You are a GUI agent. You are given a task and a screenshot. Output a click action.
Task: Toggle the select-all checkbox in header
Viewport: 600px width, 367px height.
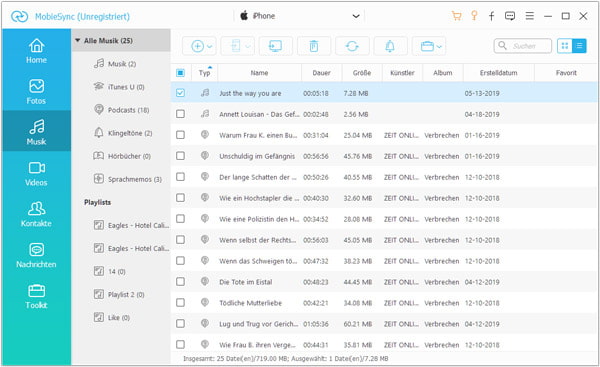pyautogui.click(x=180, y=73)
